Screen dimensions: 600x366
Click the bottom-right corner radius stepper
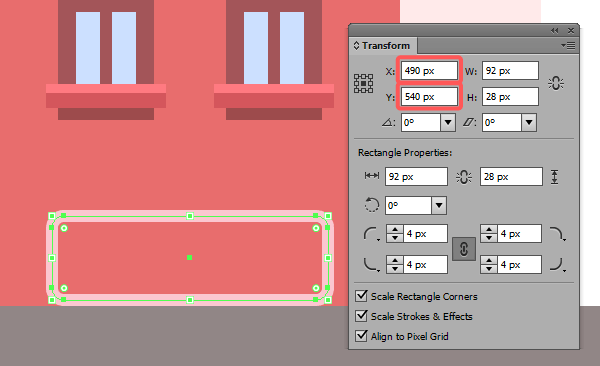pos(489,265)
